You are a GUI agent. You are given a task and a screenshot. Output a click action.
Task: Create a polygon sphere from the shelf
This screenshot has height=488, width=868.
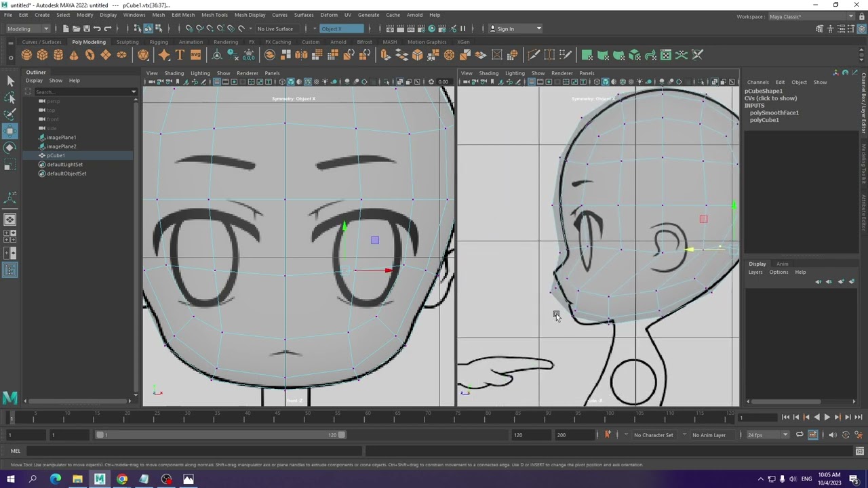pyautogui.click(x=26, y=55)
